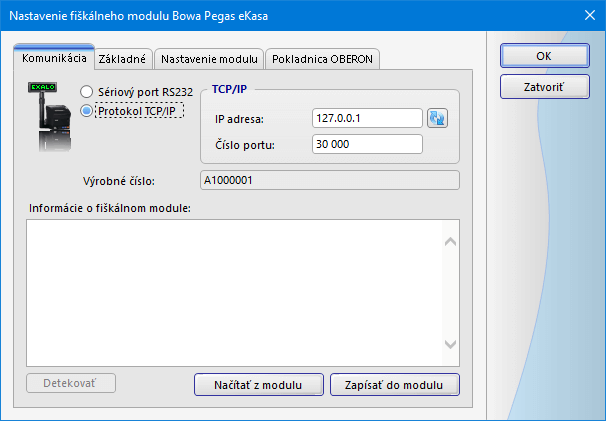Click Zapísať do modulu button
The height and width of the screenshot is (421, 606).
[394, 385]
